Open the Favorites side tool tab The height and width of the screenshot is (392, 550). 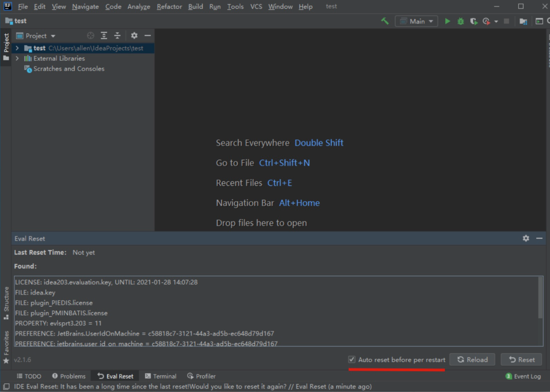point(6,347)
